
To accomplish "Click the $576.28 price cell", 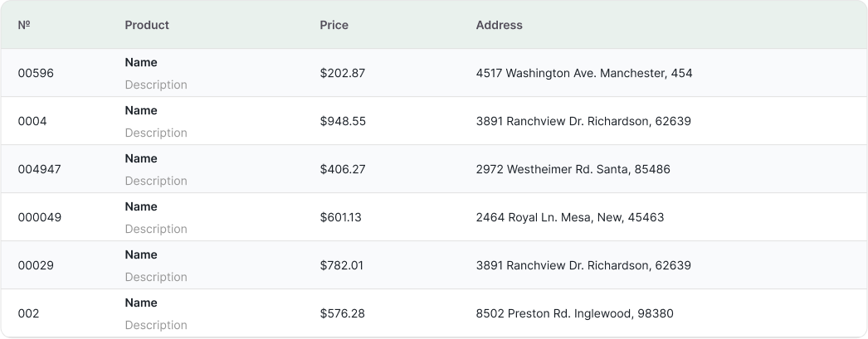I will [x=342, y=313].
